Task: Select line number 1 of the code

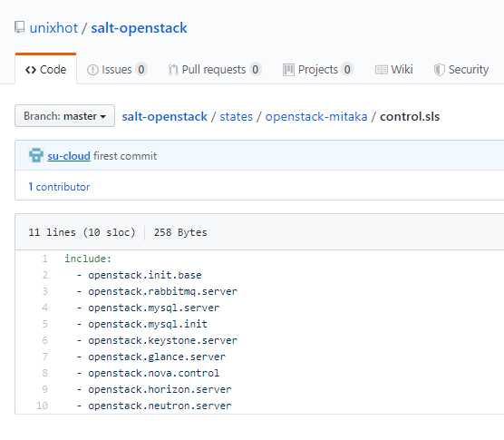Action: point(44,259)
